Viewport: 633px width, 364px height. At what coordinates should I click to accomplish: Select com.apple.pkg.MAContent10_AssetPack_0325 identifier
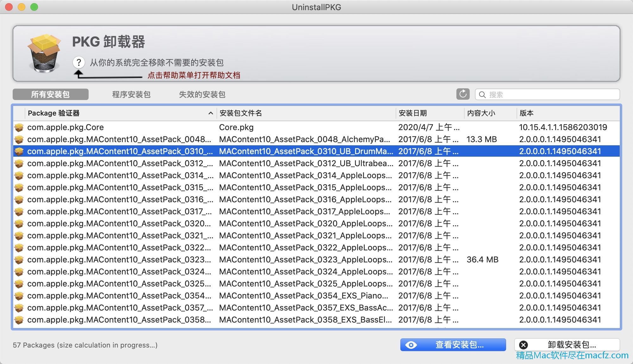(x=119, y=284)
